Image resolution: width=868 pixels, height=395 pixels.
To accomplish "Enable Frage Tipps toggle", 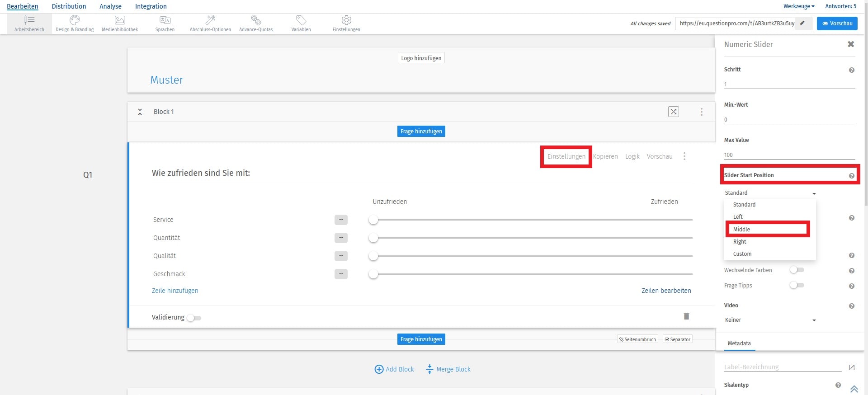I will pyautogui.click(x=797, y=285).
